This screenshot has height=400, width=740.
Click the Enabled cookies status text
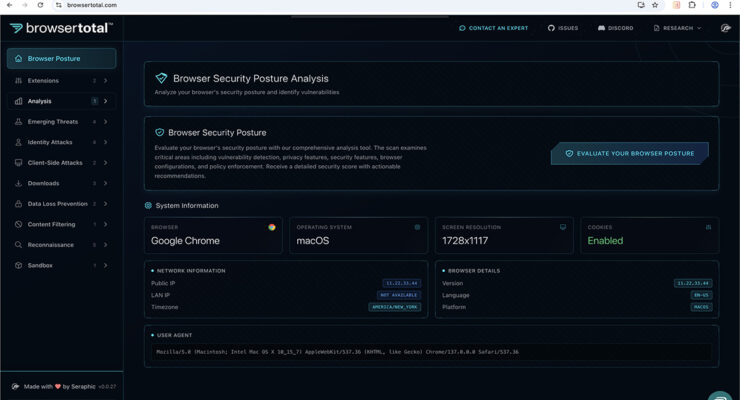coord(605,241)
